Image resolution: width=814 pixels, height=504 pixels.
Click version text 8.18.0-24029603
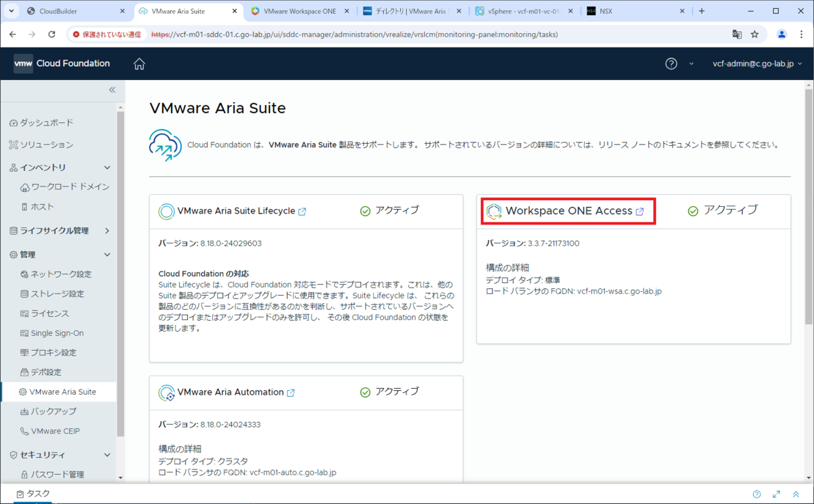click(231, 243)
